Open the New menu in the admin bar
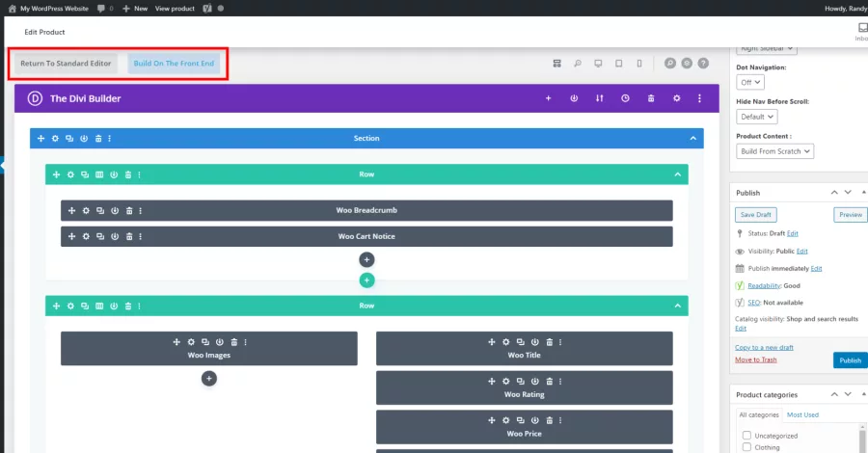This screenshot has height=453, width=868. point(134,9)
